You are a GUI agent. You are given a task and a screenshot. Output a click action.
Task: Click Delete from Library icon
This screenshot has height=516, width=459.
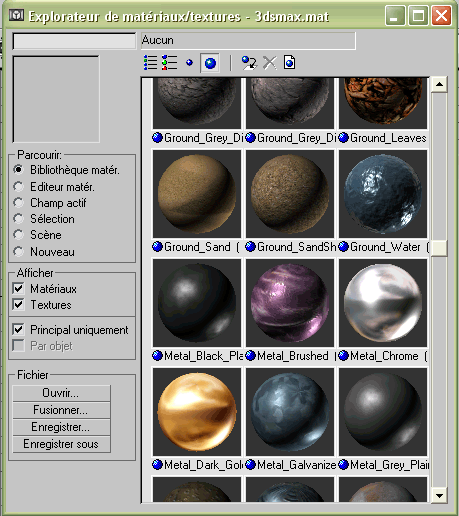click(270, 63)
